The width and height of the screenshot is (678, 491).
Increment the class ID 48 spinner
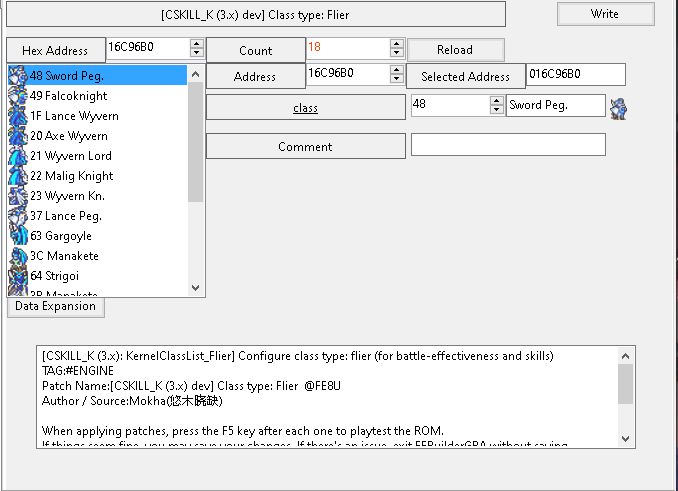click(x=497, y=100)
